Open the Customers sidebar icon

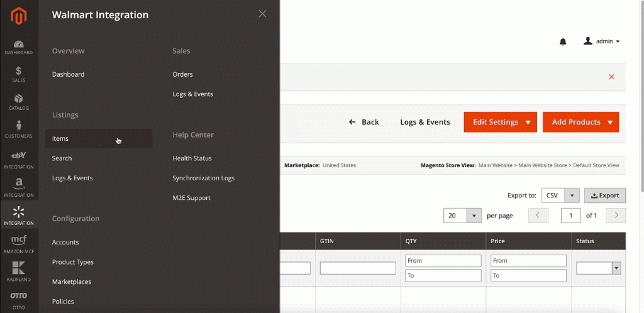(19, 129)
